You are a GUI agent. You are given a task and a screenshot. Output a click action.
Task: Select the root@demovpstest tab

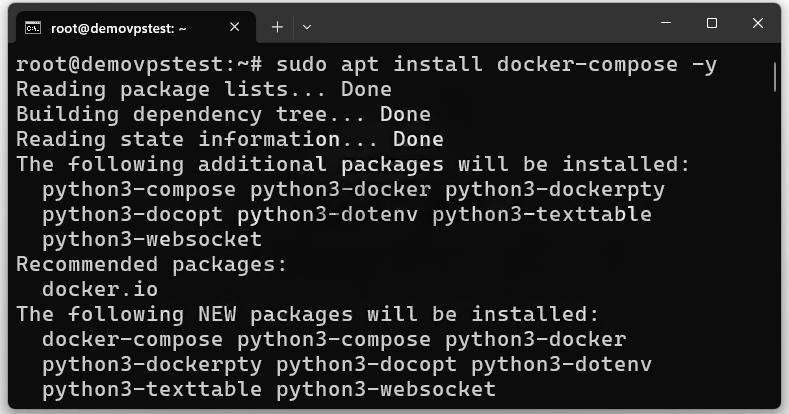tap(136, 28)
